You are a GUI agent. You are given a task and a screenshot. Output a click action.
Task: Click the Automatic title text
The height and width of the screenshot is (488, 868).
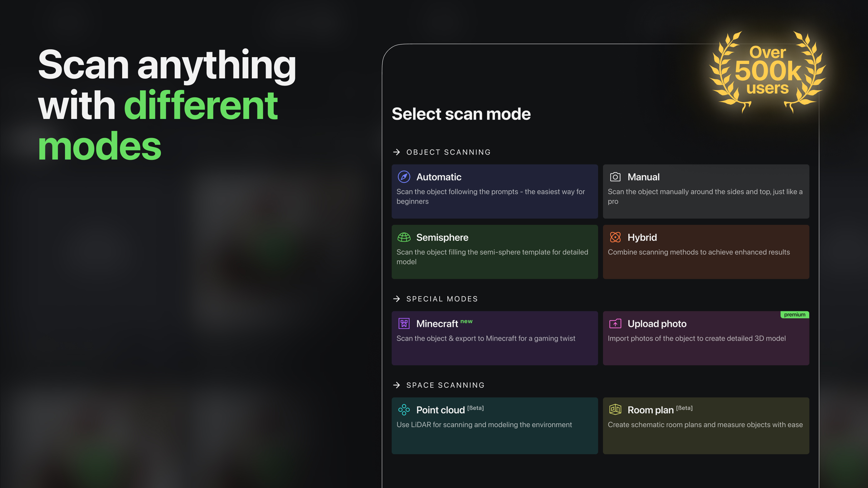439,177
